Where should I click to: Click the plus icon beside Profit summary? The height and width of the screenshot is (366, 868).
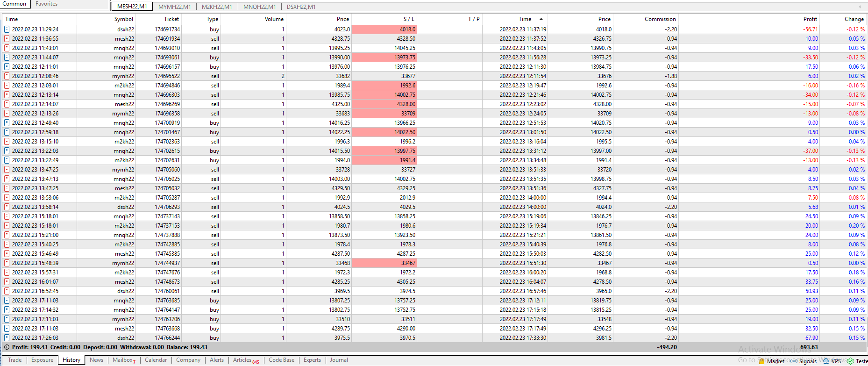click(x=7, y=347)
